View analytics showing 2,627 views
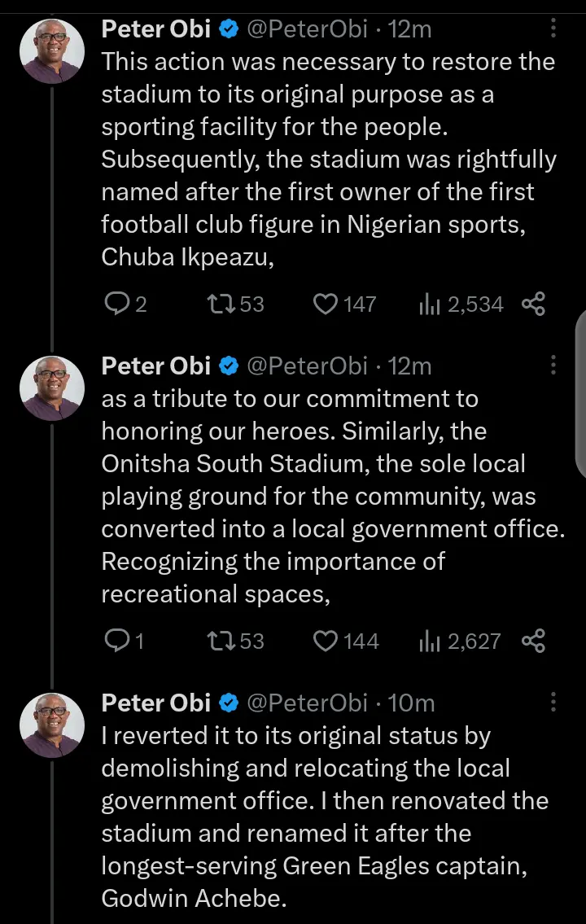Viewport: 586px width, 924px height. pyautogui.click(x=428, y=642)
